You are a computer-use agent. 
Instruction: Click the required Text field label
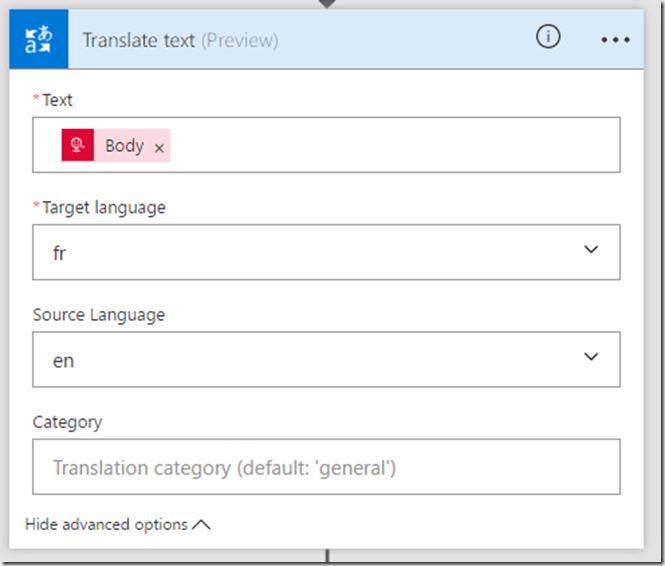(x=57, y=100)
